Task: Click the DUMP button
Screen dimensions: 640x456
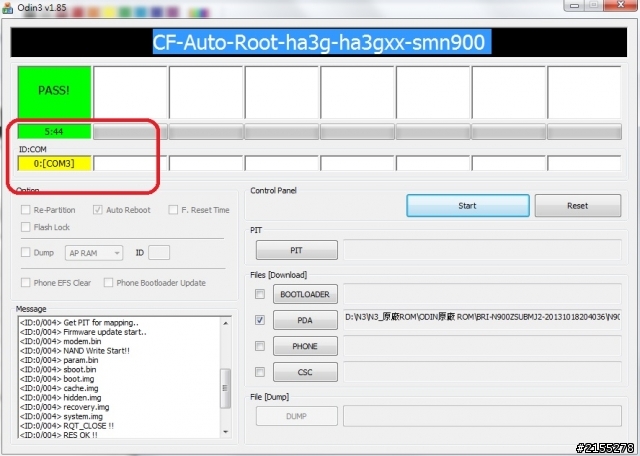Action: [297, 416]
